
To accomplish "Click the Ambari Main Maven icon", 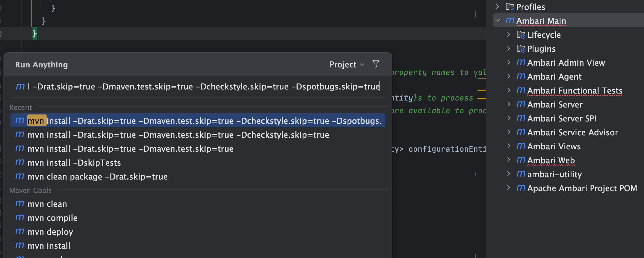I will [x=510, y=20].
